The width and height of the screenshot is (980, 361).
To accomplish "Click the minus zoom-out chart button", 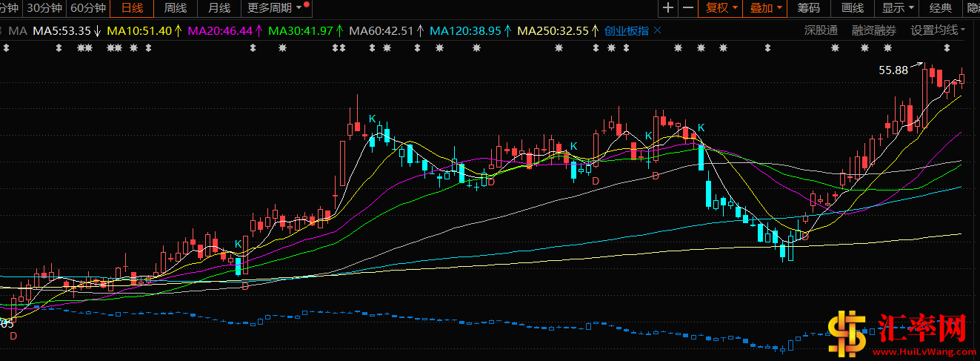I will 688,8.
